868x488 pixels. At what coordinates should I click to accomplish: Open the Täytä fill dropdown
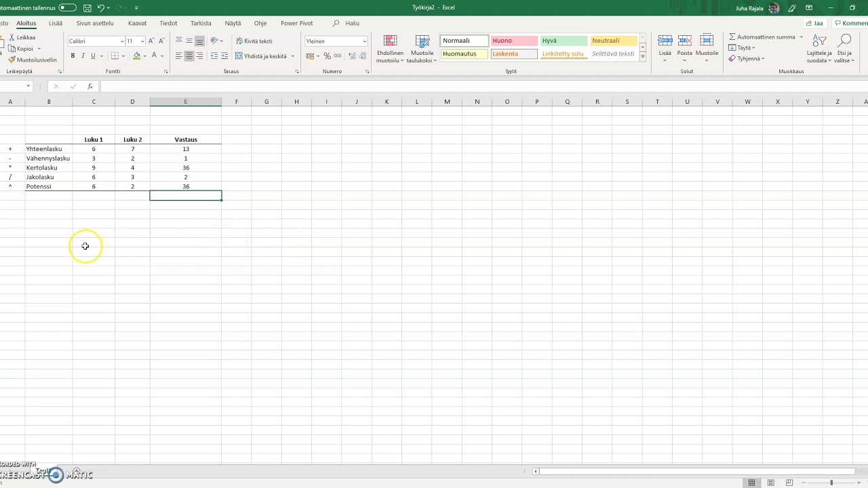742,48
